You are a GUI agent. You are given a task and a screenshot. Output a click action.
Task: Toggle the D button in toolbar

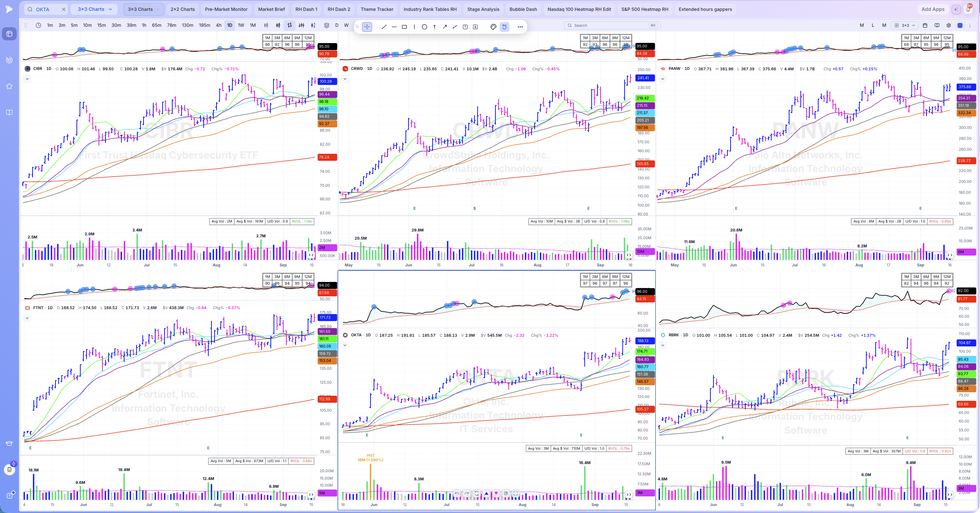click(337, 25)
